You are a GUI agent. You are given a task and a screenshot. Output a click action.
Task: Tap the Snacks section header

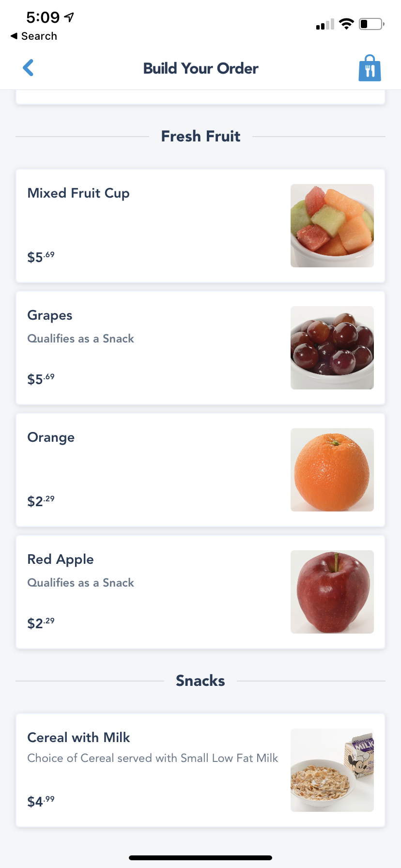[x=200, y=681]
